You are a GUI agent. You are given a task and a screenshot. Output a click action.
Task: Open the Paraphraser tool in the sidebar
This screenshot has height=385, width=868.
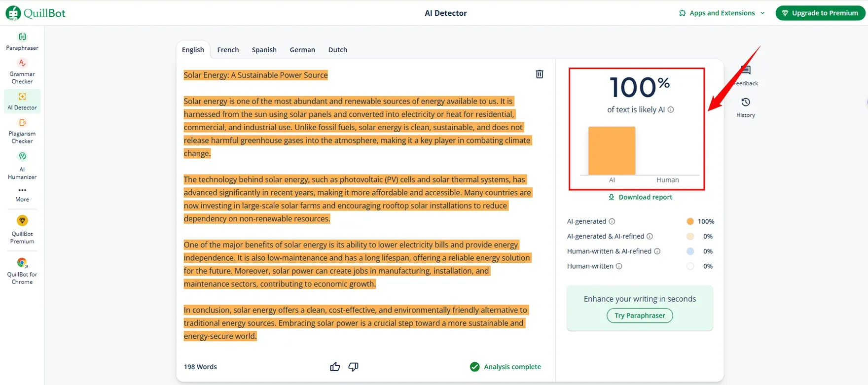pos(22,42)
